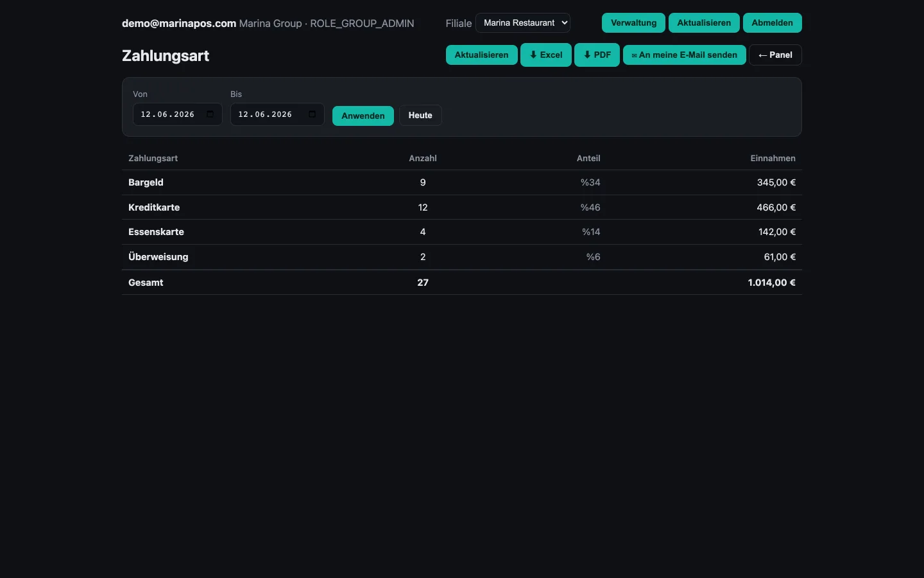
Task: Click the Verwaltung button in header
Action: tap(634, 23)
